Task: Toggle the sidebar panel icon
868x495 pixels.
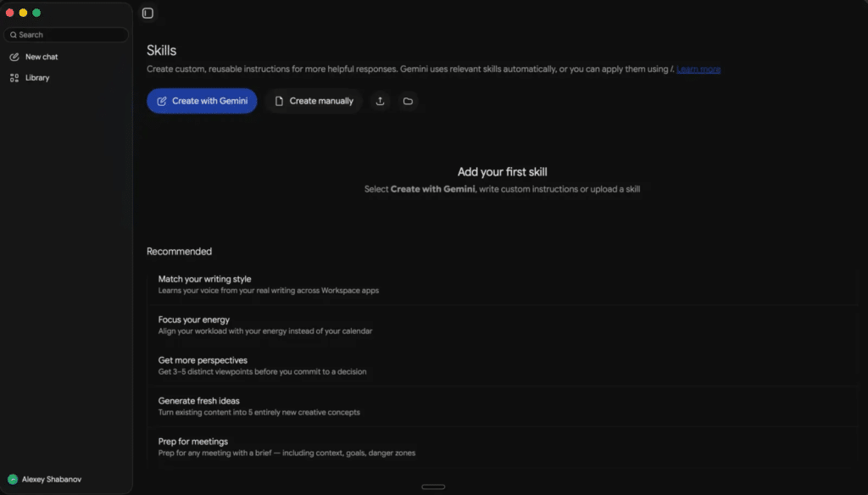Action: [147, 14]
